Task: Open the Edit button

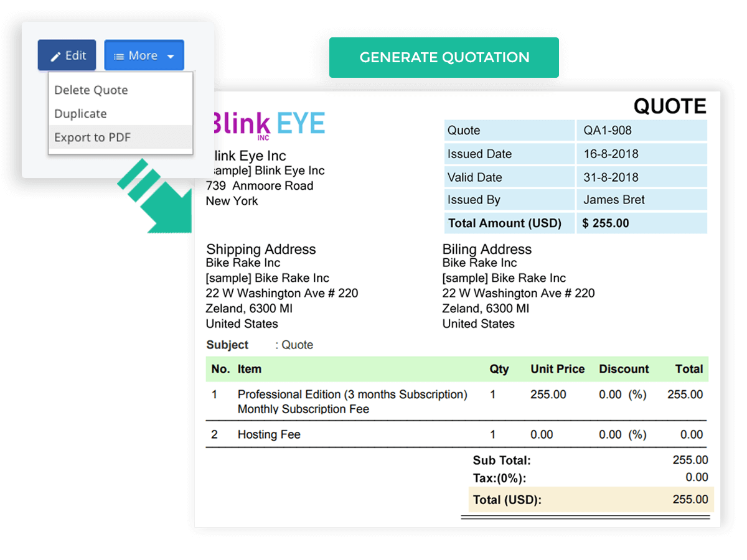Action: point(67,56)
